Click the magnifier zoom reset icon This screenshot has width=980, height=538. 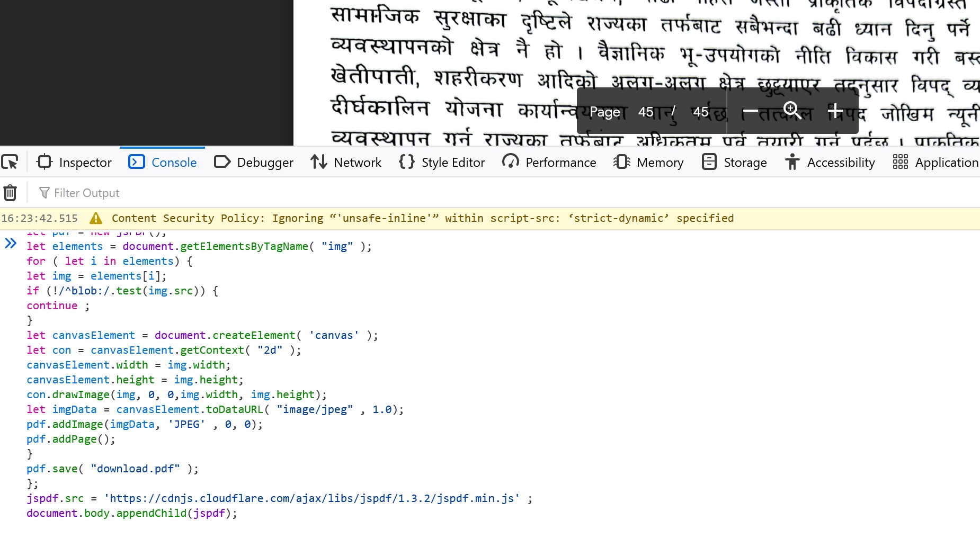[x=792, y=111]
